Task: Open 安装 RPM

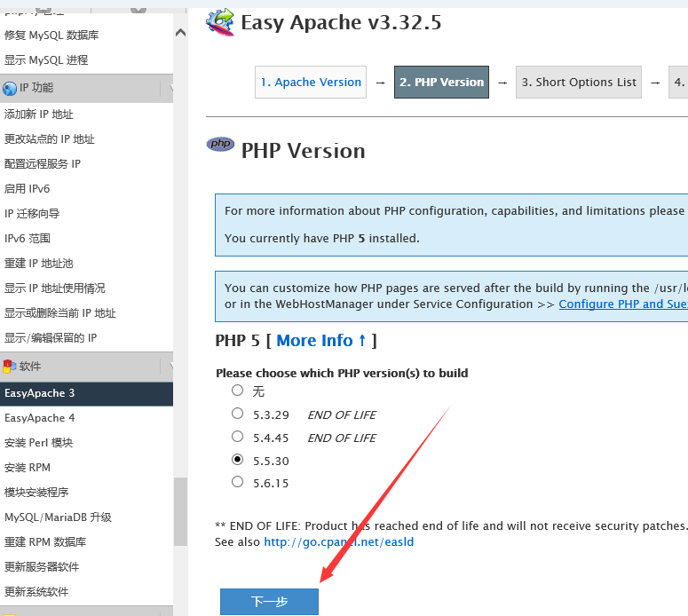Action: point(28,468)
